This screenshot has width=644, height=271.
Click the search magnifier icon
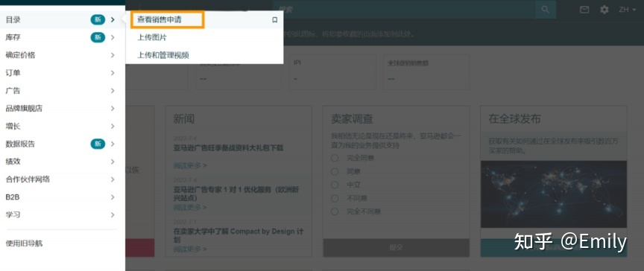[x=545, y=9]
